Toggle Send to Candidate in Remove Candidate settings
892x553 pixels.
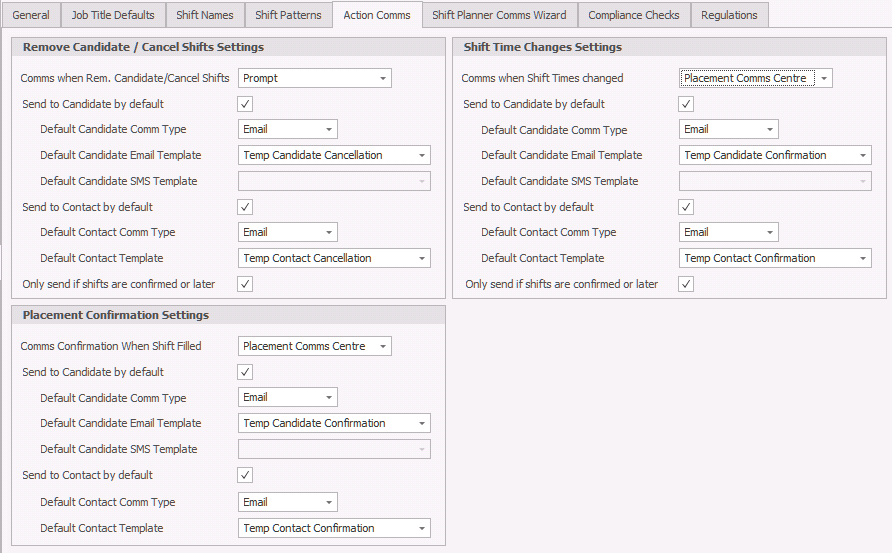point(245,104)
